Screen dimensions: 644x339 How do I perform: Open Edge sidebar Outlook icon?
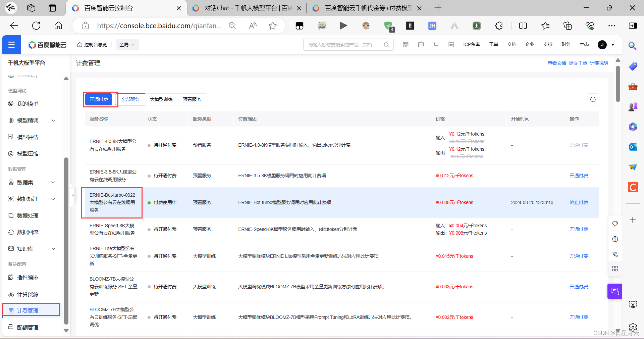[633, 147]
